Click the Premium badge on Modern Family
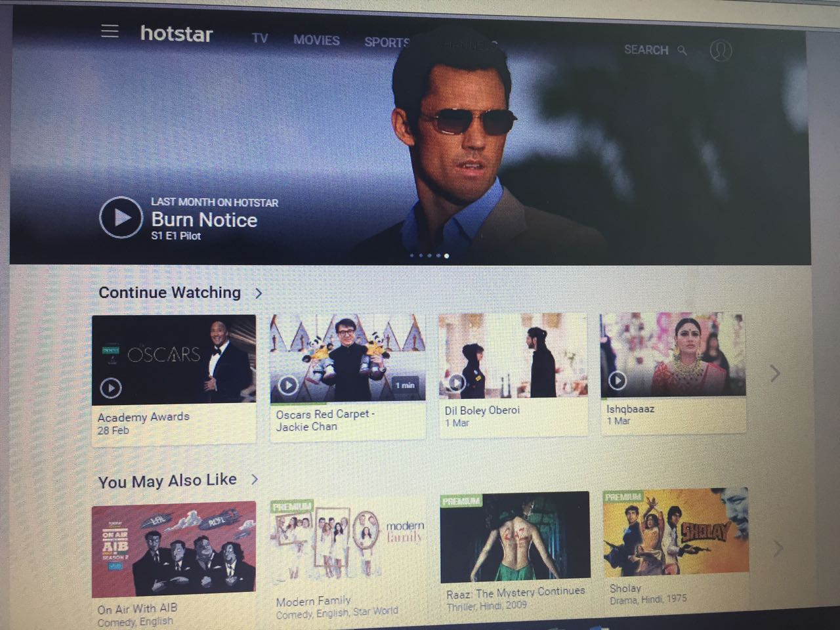 [x=292, y=507]
